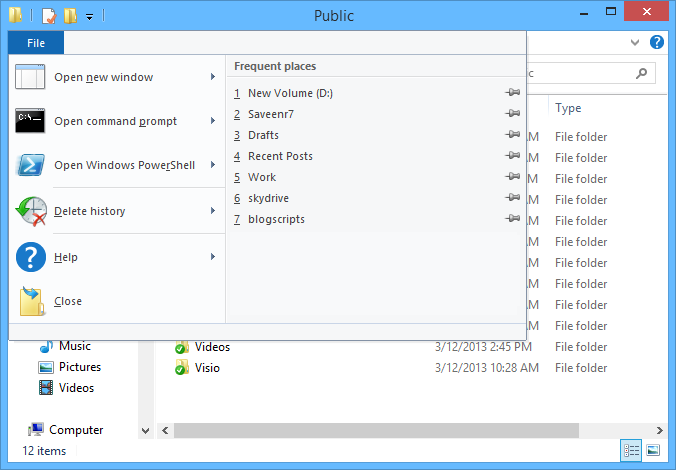Open Help from the File menu
The image size is (676, 470).
point(66,258)
